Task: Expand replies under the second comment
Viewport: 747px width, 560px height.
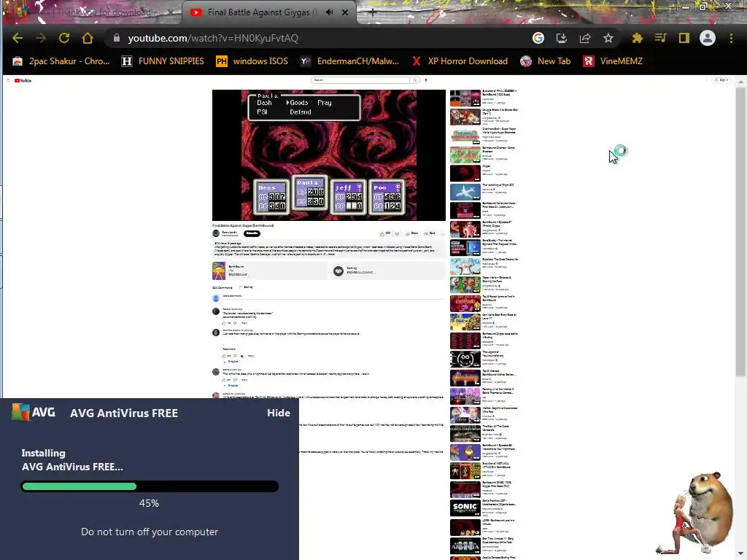Action: point(231,362)
